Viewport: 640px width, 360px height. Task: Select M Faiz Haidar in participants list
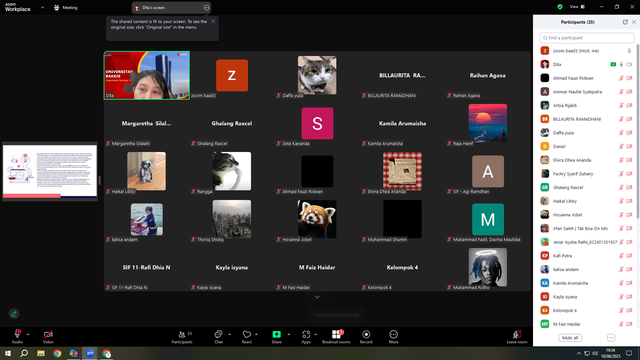(587, 324)
